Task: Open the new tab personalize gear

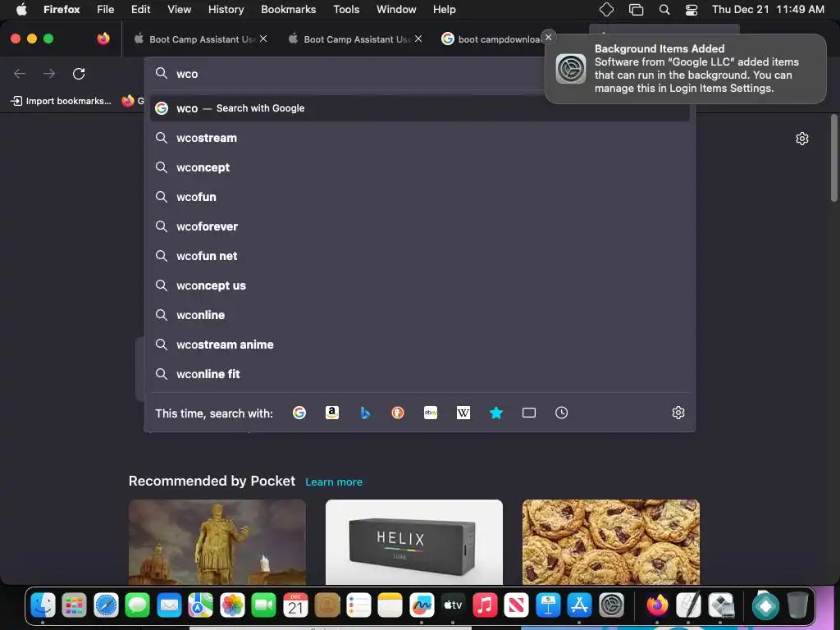Action: (x=802, y=139)
